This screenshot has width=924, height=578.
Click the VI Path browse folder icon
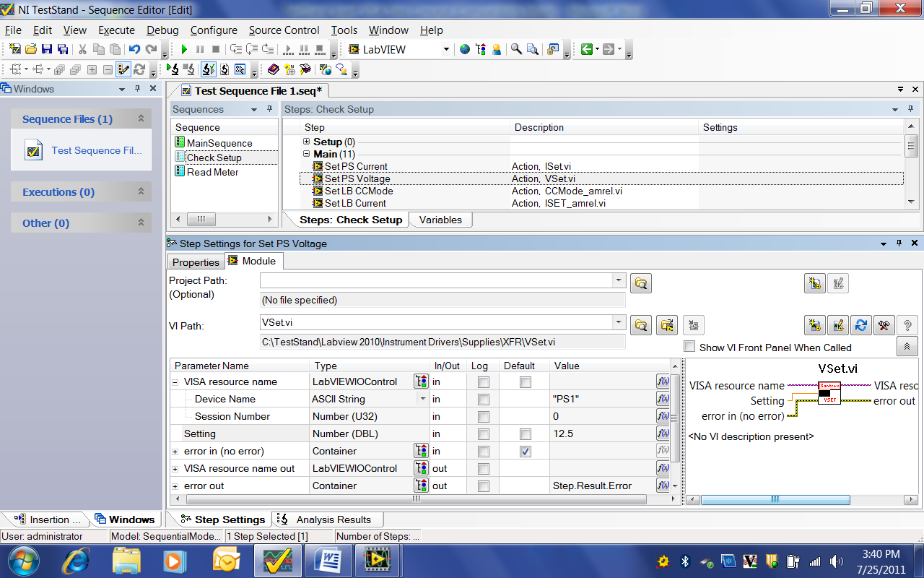(x=640, y=325)
